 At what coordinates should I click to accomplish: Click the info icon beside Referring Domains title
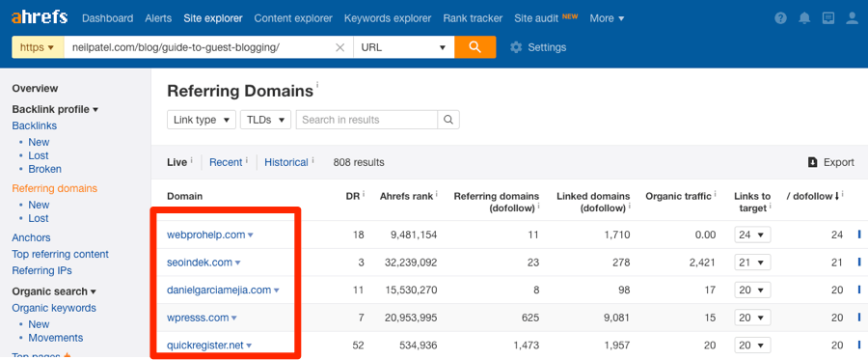click(317, 85)
